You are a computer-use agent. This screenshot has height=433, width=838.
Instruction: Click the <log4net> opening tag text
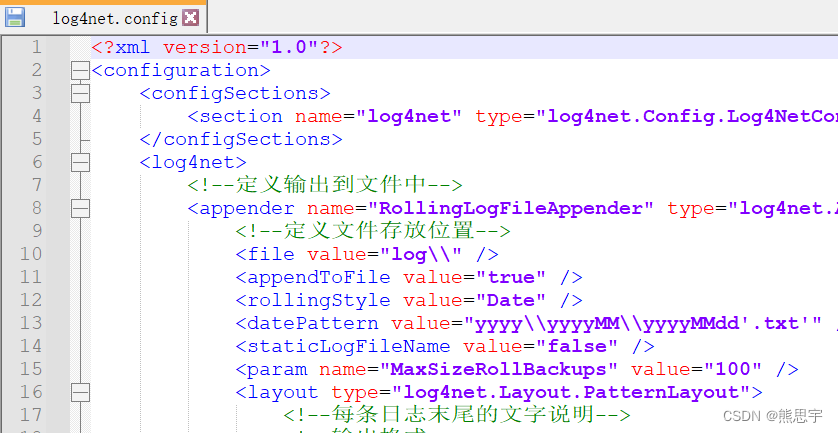coord(193,163)
